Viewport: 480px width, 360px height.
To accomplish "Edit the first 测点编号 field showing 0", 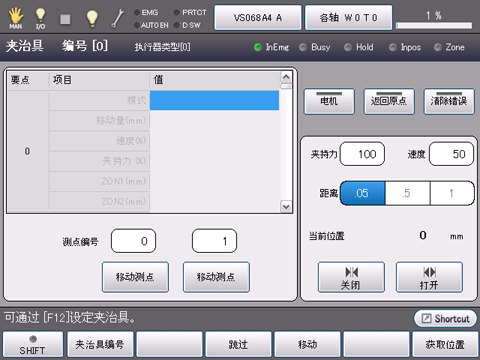I will pos(133,241).
